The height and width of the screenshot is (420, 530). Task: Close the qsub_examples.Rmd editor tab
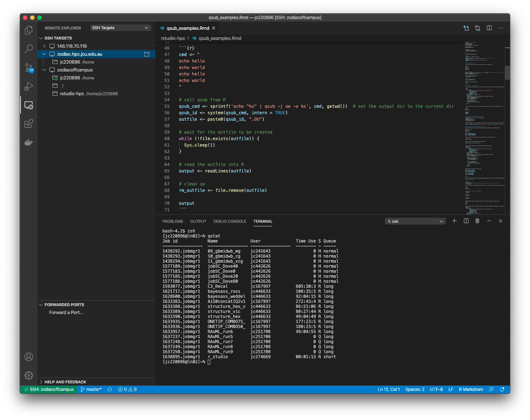[x=213, y=28]
